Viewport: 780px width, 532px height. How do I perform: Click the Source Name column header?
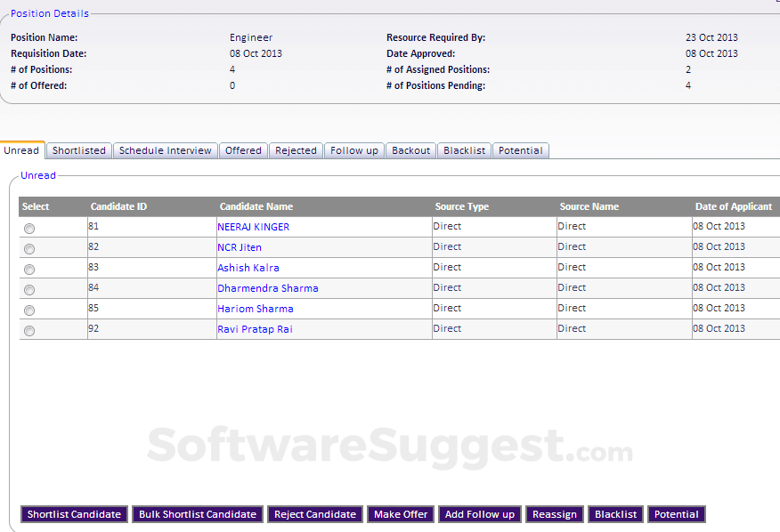tap(589, 206)
